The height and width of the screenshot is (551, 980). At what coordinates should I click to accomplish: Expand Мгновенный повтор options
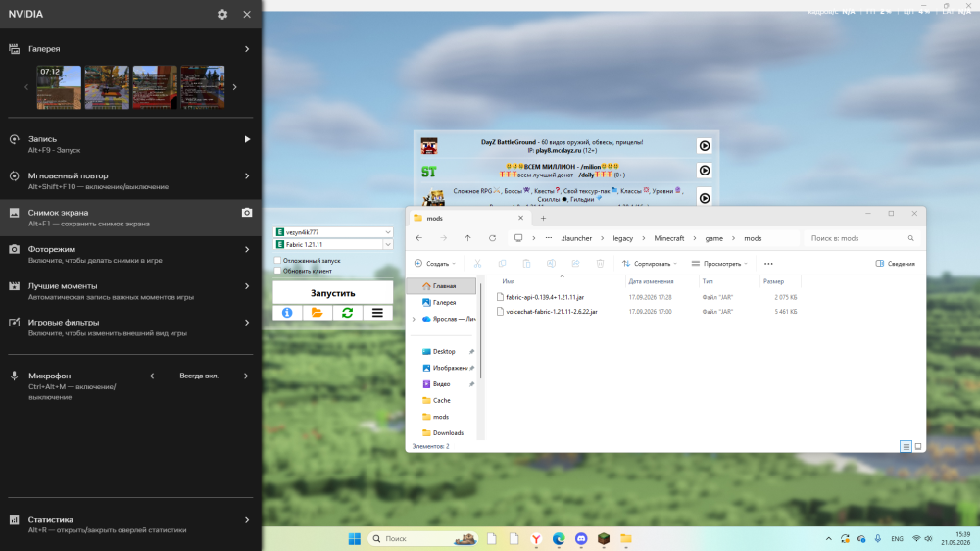[247, 176]
